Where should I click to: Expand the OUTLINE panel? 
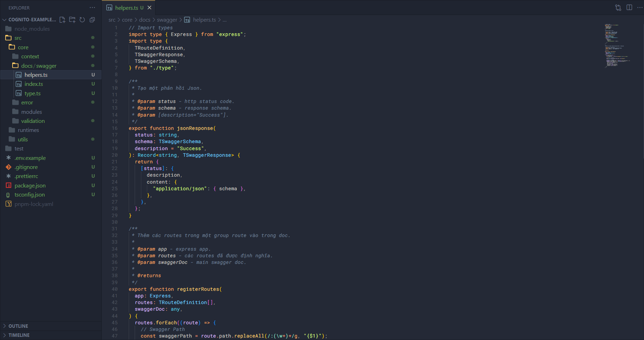tap(18, 326)
